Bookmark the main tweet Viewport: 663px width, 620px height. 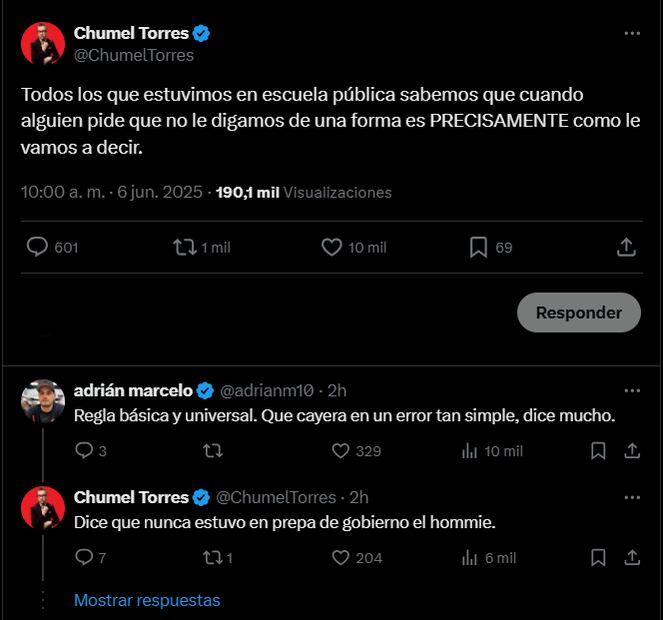tap(479, 247)
